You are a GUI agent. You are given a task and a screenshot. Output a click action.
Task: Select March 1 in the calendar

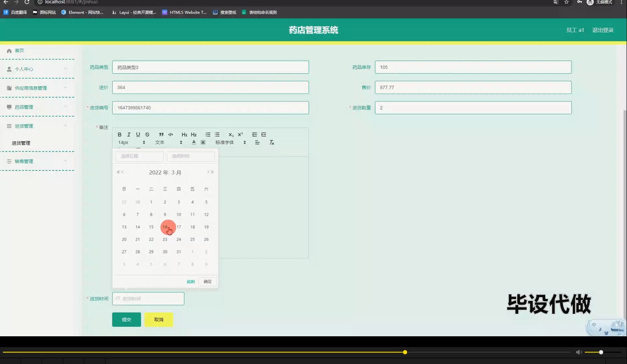coord(151,202)
